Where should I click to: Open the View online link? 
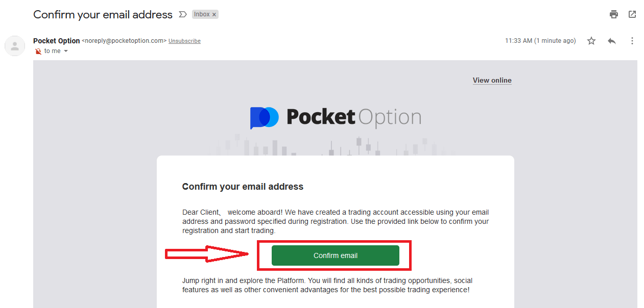tap(492, 81)
